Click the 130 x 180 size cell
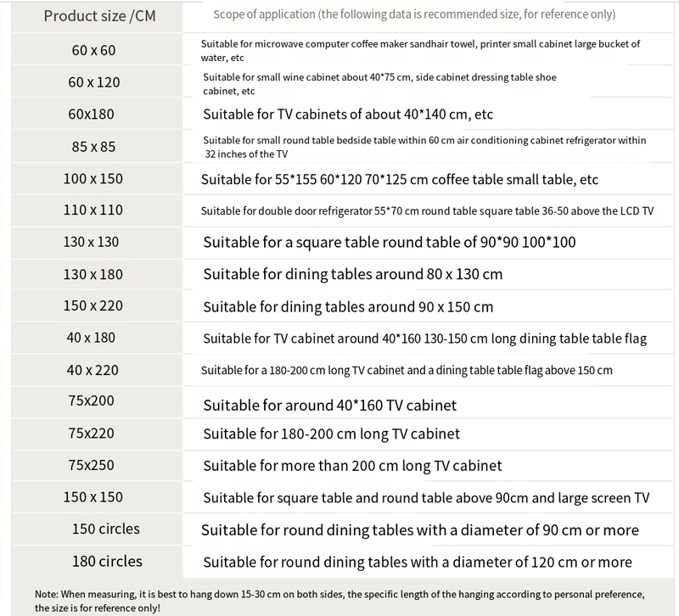Image resolution: width=679 pixels, height=616 pixels. click(93, 274)
